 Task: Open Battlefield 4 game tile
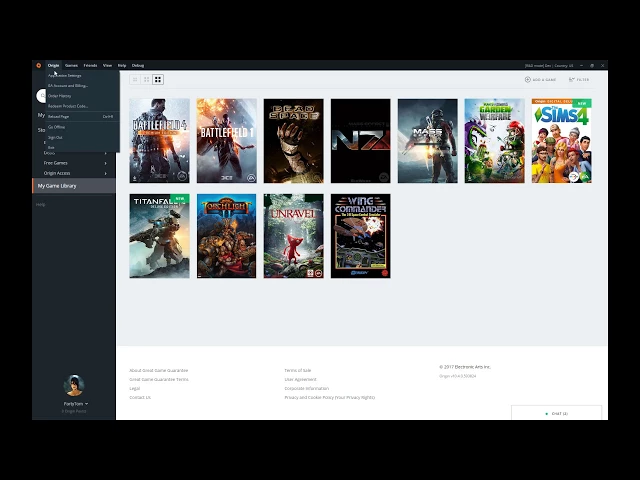160,141
